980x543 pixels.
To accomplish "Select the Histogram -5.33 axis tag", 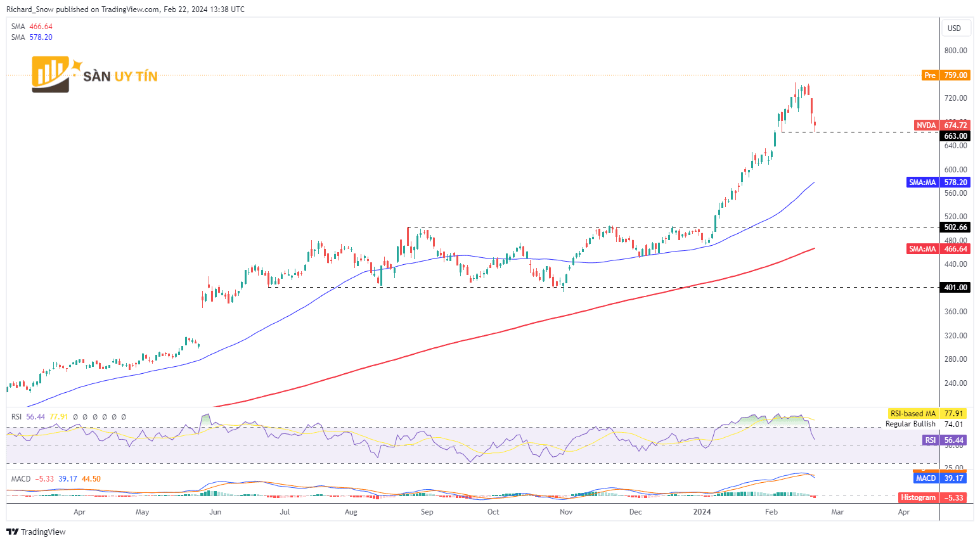I will click(933, 498).
